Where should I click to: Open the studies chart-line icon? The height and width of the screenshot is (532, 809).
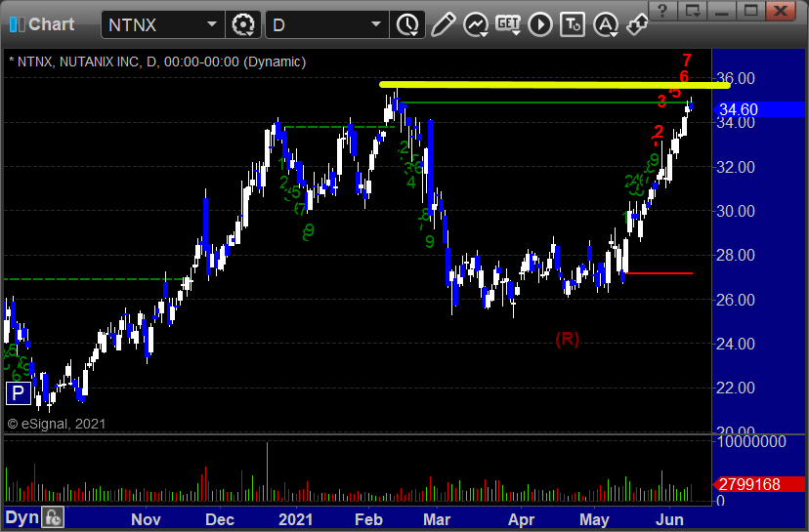click(x=476, y=24)
